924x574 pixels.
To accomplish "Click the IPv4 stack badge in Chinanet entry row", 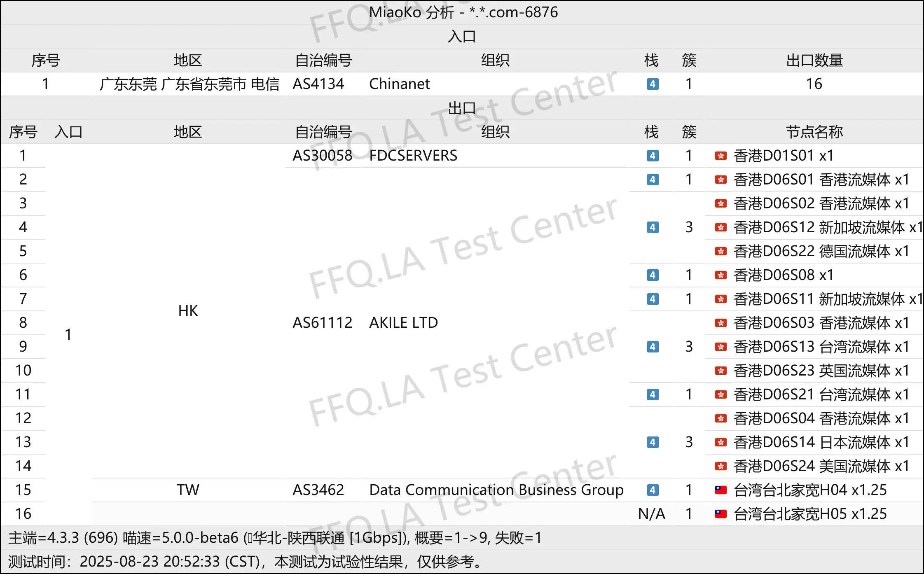I will click(x=653, y=84).
